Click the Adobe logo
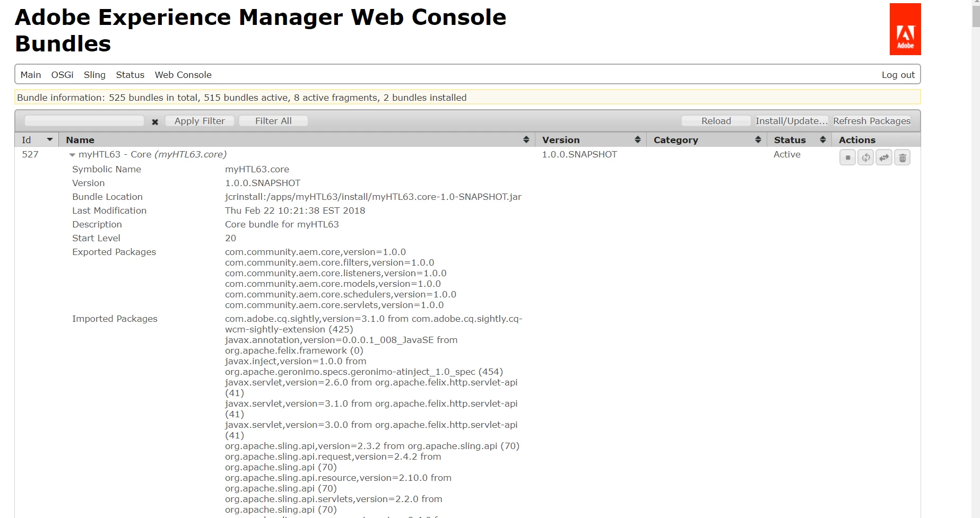 [x=905, y=29]
